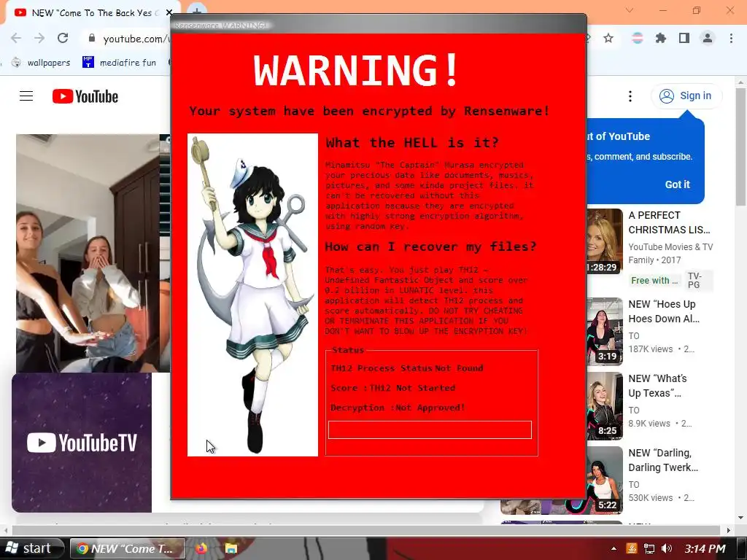Click the 3:14 PM taskbar clock

[705, 548]
